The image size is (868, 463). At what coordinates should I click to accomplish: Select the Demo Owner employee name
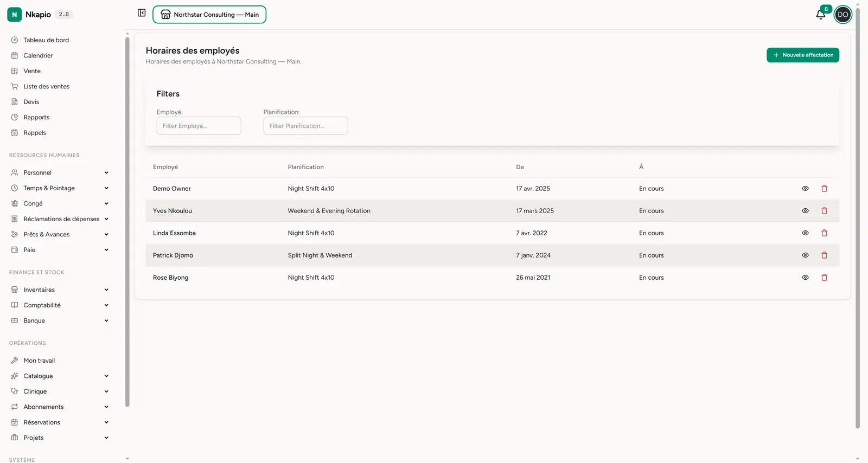tap(172, 189)
